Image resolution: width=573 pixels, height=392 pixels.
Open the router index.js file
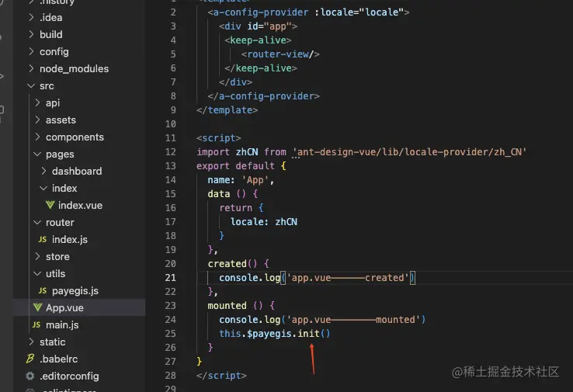pyautogui.click(x=70, y=240)
